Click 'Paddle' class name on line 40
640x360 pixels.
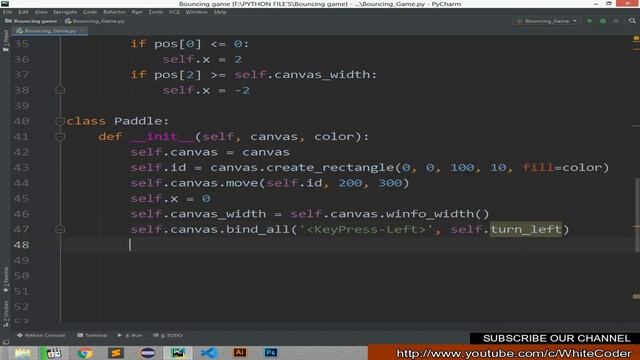pyautogui.click(x=137, y=121)
